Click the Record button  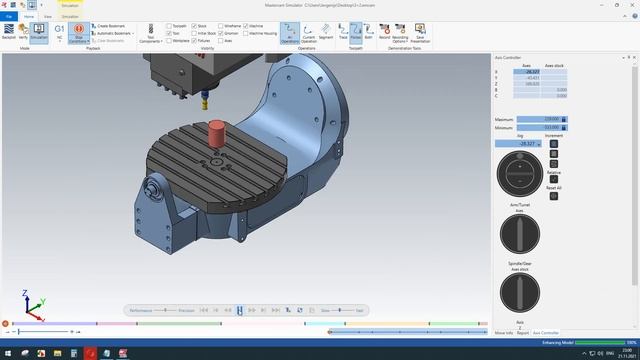[x=384, y=32]
